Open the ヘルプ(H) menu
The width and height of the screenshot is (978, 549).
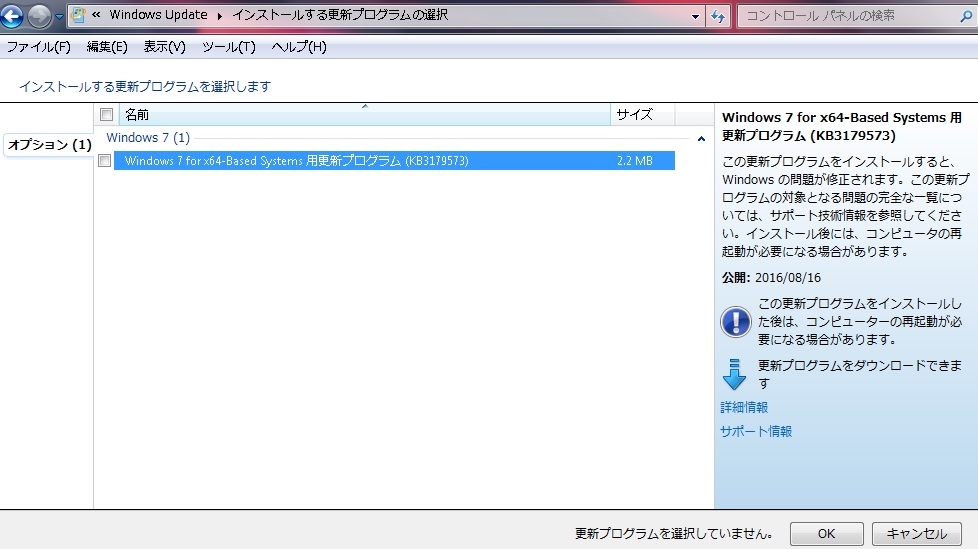coord(299,47)
